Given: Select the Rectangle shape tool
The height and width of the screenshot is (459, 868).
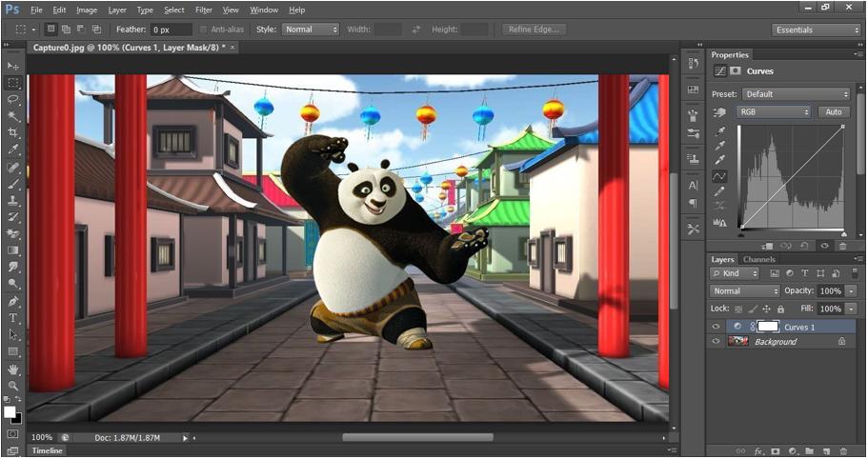Looking at the screenshot, I should (x=13, y=351).
